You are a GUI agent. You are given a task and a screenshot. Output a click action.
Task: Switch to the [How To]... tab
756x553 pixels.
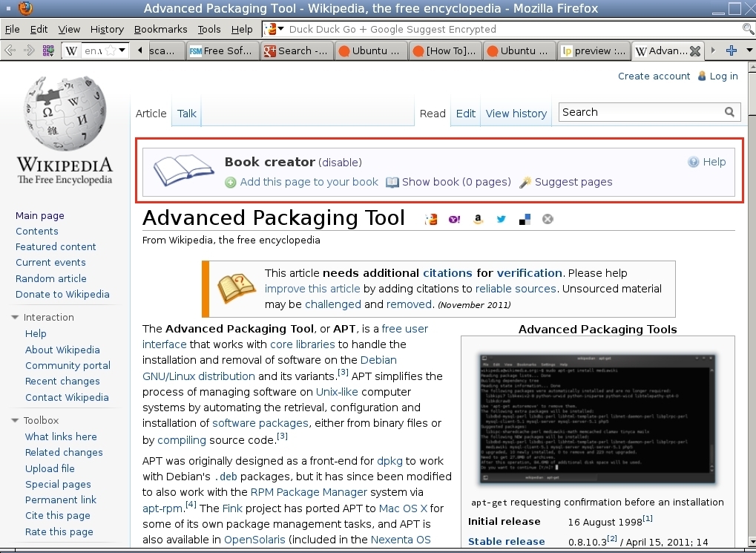coord(444,50)
